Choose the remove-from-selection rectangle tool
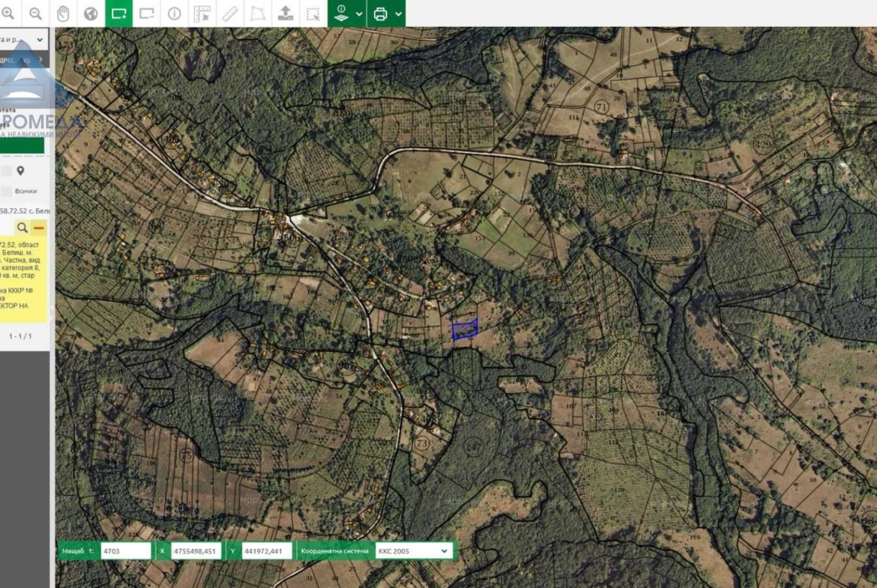877x588 pixels. pos(146,13)
